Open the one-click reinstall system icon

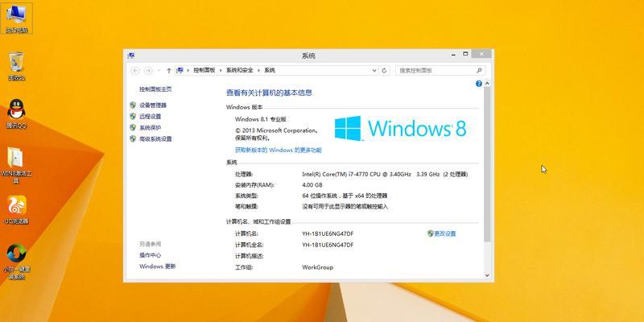tap(16, 262)
